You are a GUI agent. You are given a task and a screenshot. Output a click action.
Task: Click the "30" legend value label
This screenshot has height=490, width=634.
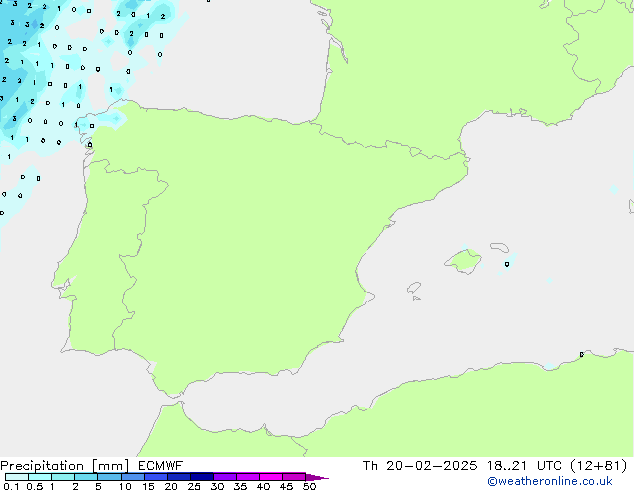(x=217, y=486)
